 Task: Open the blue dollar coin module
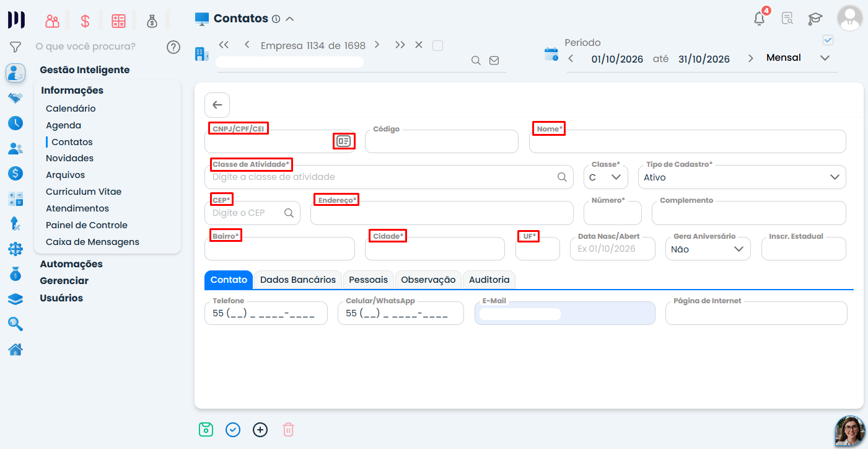(x=15, y=173)
